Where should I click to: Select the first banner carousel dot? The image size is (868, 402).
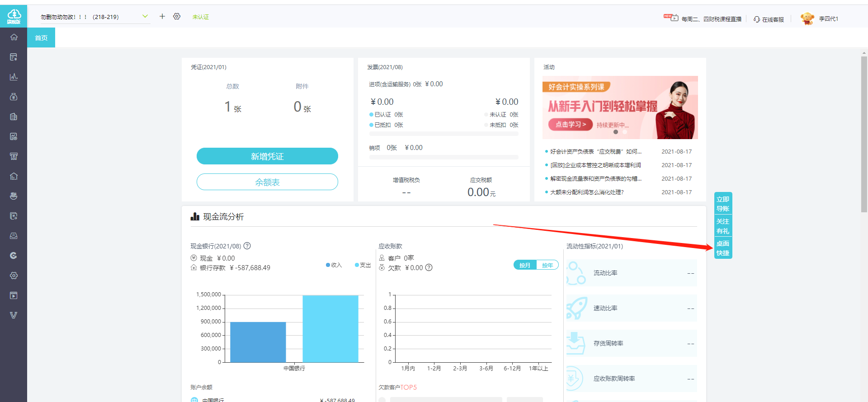[x=616, y=132]
